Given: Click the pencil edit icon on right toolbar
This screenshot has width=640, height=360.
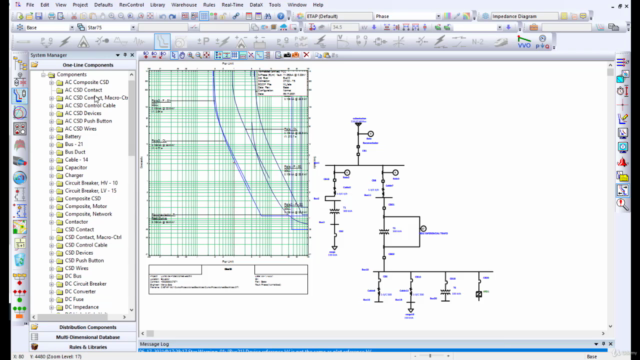Looking at the screenshot, I should coord(622,118).
